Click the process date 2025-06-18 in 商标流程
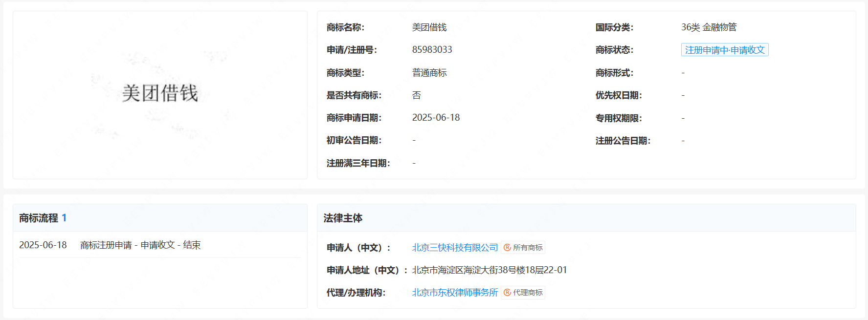The height and width of the screenshot is (320, 868). [x=43, y=245]
